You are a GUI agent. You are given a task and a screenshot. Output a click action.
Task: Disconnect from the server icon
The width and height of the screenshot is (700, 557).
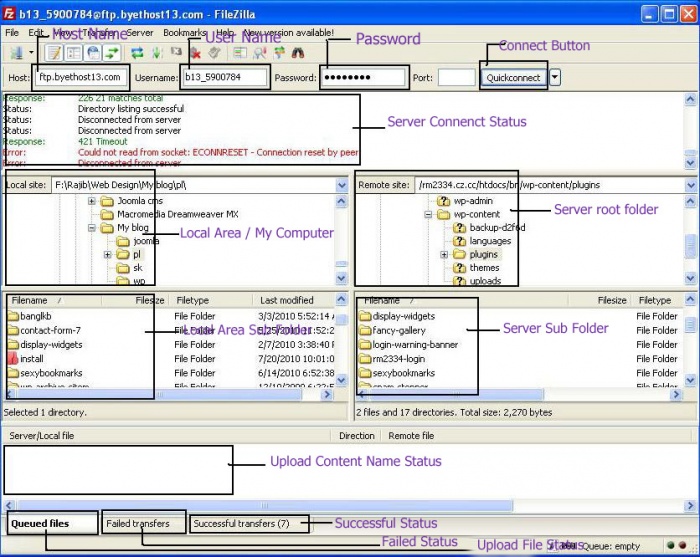pos(195,53)
